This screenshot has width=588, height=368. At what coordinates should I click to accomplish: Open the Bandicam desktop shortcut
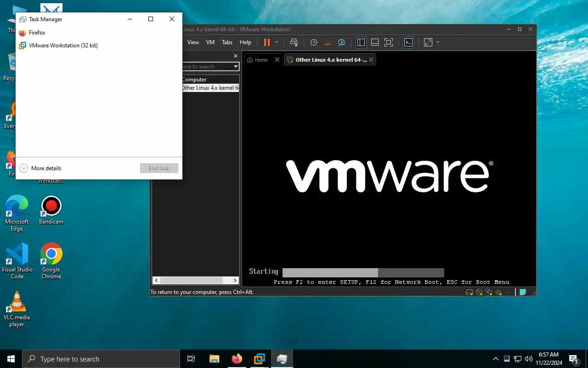tap(51, 211)
